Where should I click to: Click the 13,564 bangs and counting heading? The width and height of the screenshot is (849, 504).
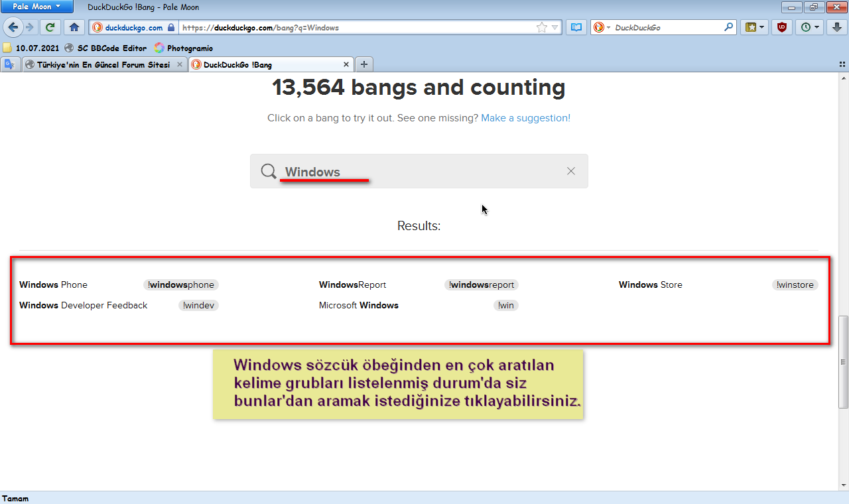[419, 87]
